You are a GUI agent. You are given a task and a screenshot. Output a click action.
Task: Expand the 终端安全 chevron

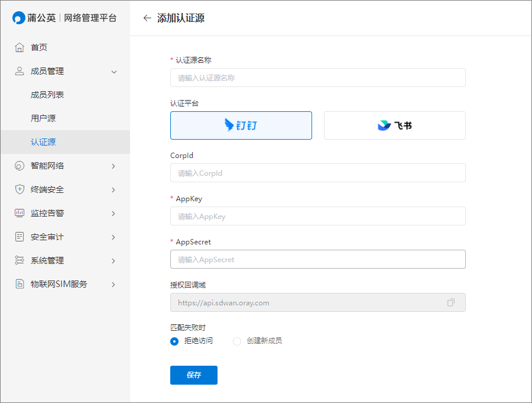(x=113, y=189)
